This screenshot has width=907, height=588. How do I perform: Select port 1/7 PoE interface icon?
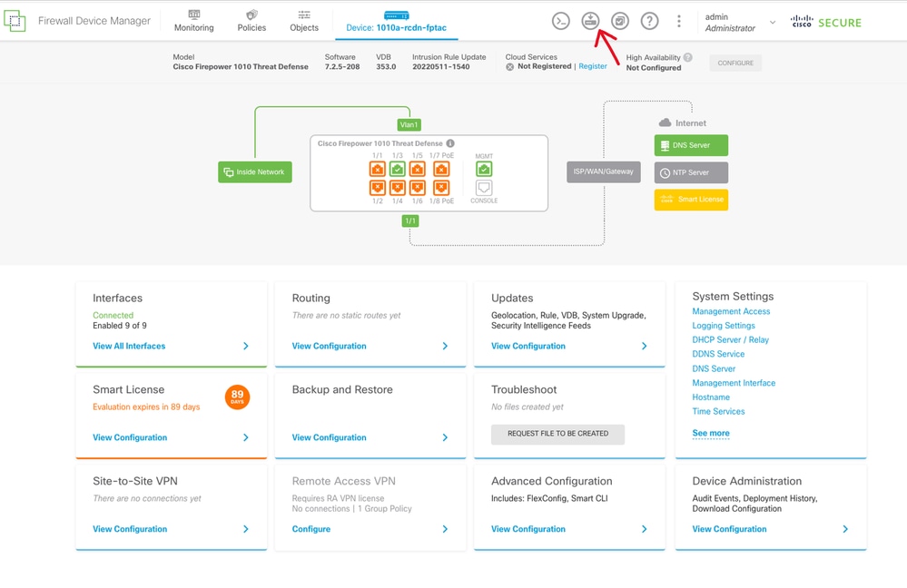coord(441,170)
